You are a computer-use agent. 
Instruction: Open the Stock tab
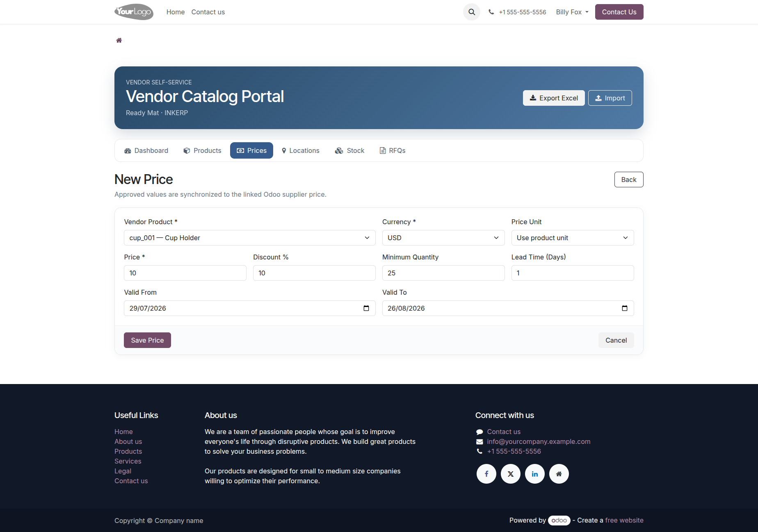pyautogui.click(x=350, y=150)
